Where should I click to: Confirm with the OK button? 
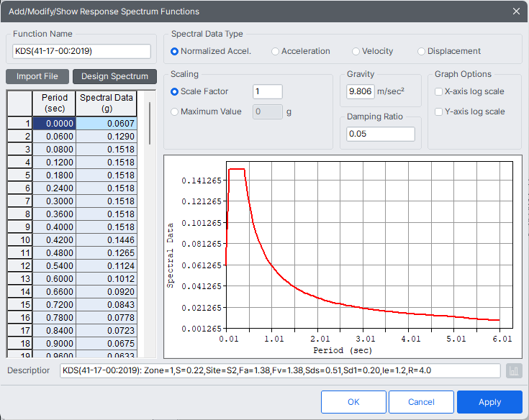click(x=353, y=402)
